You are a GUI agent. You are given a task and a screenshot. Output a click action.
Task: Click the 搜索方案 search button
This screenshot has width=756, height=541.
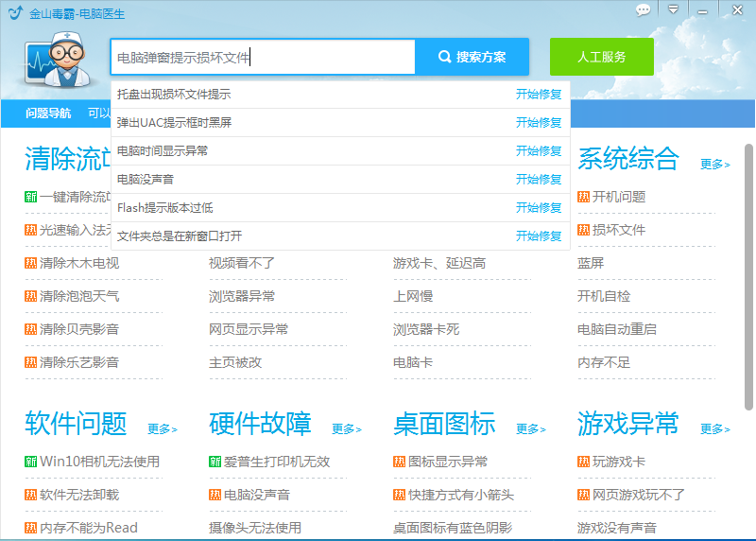472,57
